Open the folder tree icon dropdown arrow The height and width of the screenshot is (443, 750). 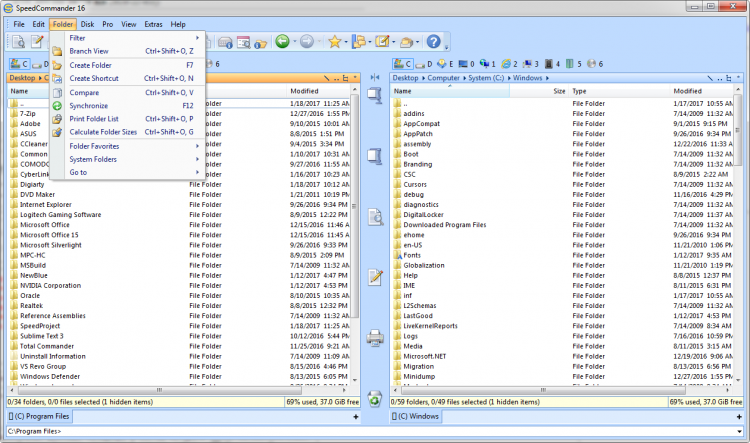click(x=370, y=42)
